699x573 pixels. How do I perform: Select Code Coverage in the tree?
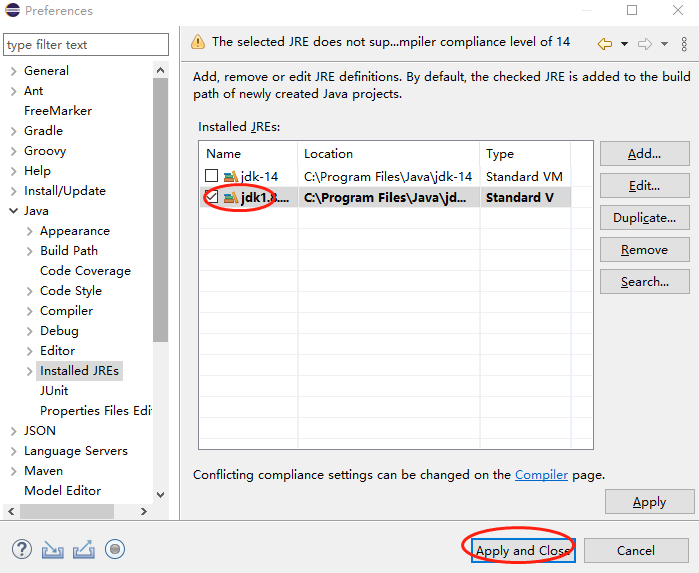[85, 271]
